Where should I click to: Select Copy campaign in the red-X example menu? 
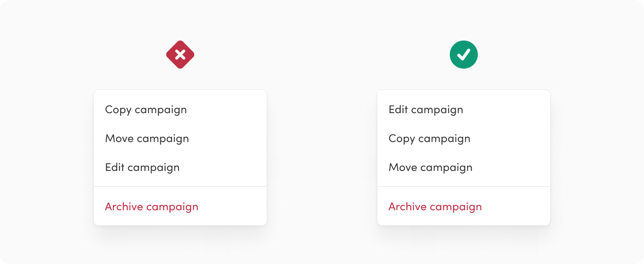146,110
